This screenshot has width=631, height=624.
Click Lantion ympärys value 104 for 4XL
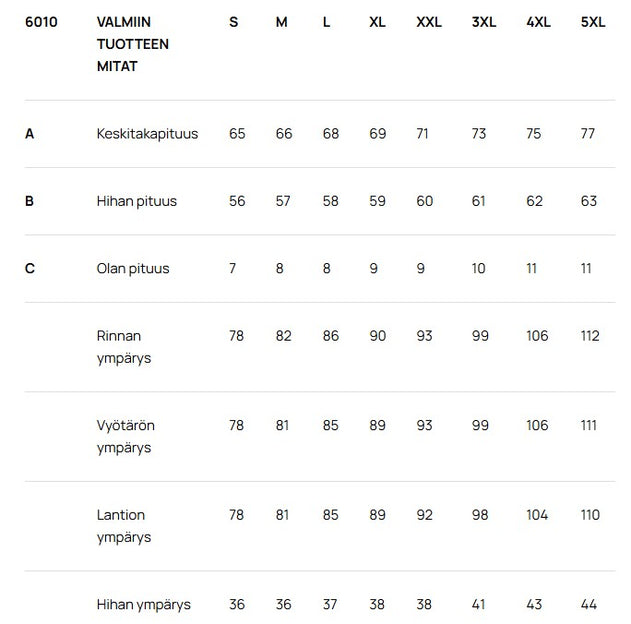[537, 515]
